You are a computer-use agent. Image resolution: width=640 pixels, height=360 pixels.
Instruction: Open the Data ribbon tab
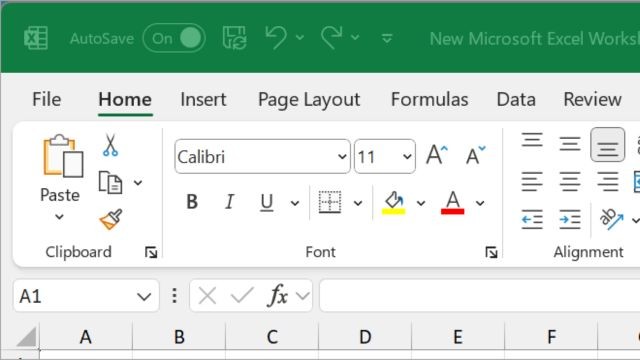tap(516, 99)
